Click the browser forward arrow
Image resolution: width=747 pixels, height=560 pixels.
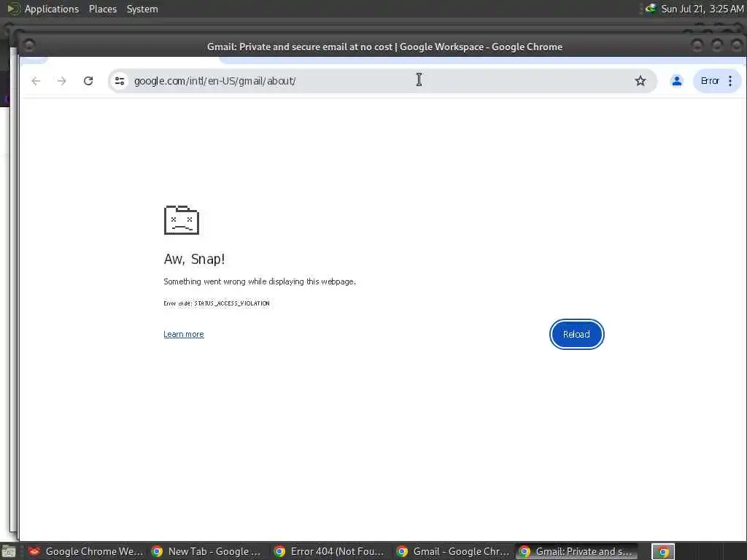tap(61, 81)
